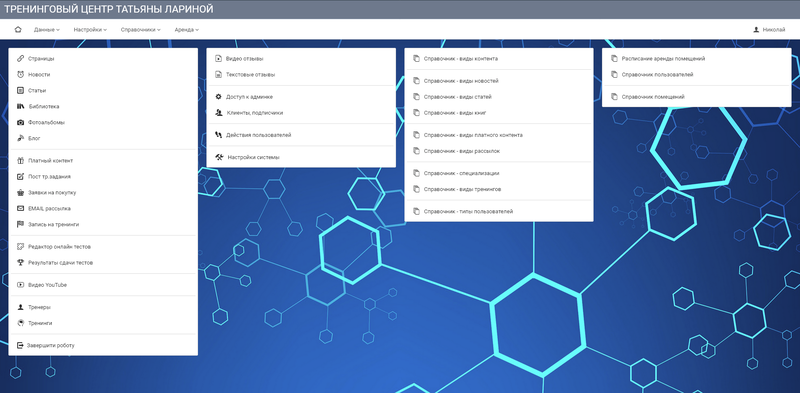
Task: Click the gear icon beside Доступ к админке
Action: pos(218,96)
